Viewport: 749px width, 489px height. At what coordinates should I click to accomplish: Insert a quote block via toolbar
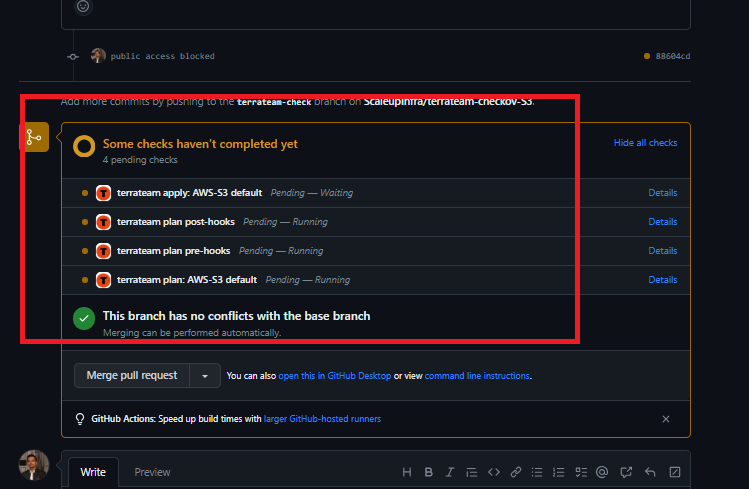click(x=471, y=472)
